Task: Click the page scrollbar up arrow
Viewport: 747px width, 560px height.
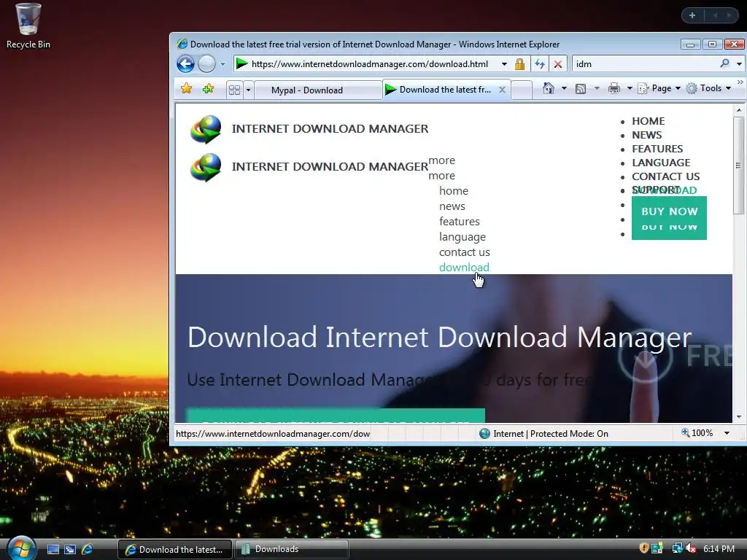Action: [739, 110]
